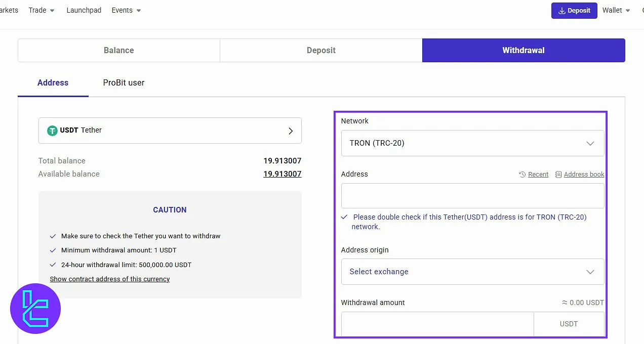The width and height of the screenshot is (644, 344).
Task: Open the Trade menu dropdown
Action: pyautogui.click(x=42, y=10)
